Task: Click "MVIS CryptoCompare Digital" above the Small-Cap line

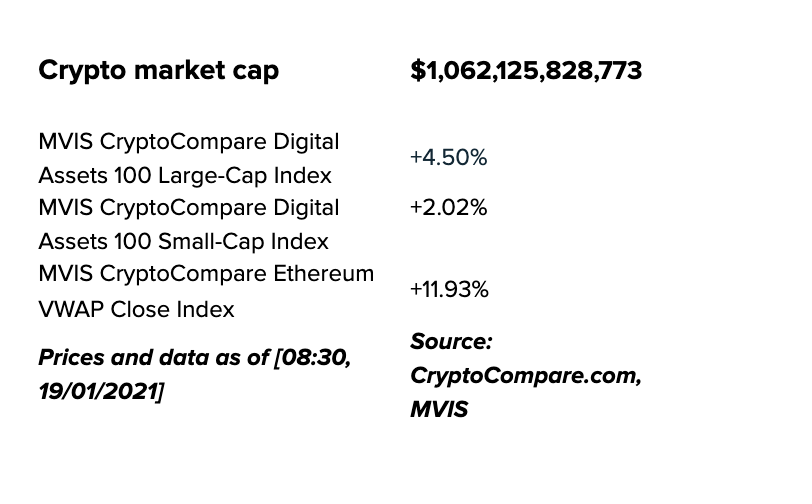Action: tap(188, 208)
